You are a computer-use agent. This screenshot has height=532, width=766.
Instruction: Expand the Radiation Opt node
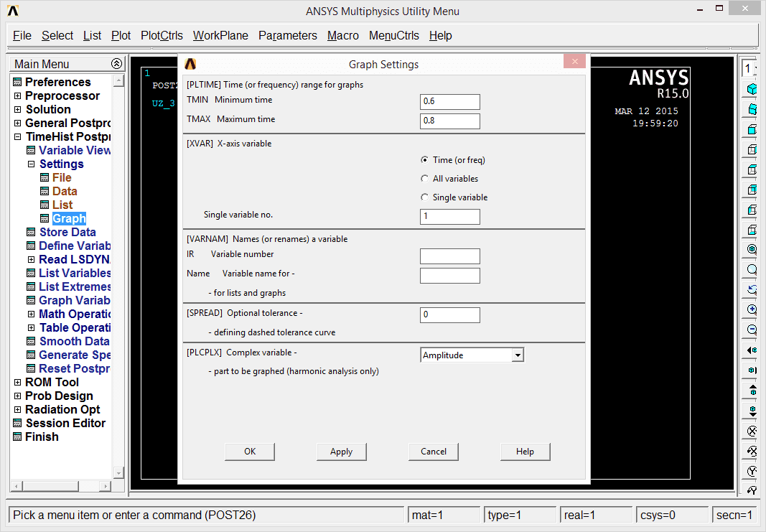pos(17,410)
